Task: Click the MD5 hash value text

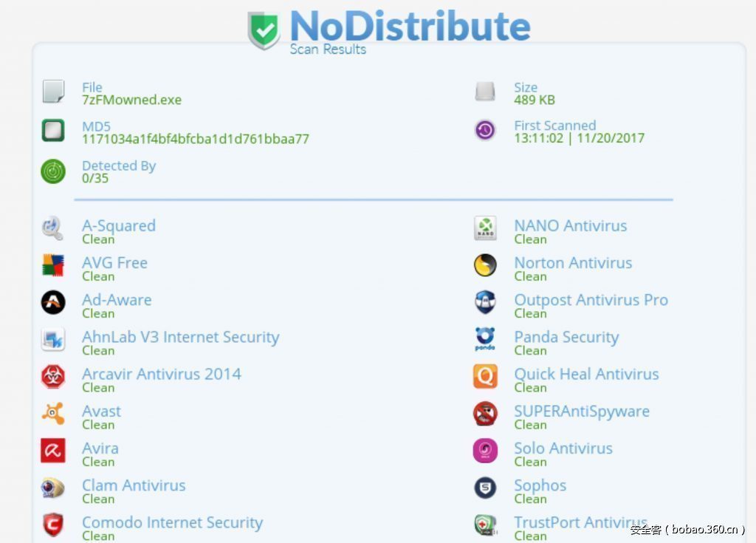Action: click(196, 139)
